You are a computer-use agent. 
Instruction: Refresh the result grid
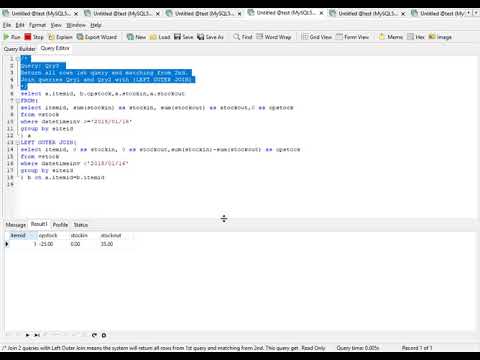pyautogui.click(x=94, y=335)
